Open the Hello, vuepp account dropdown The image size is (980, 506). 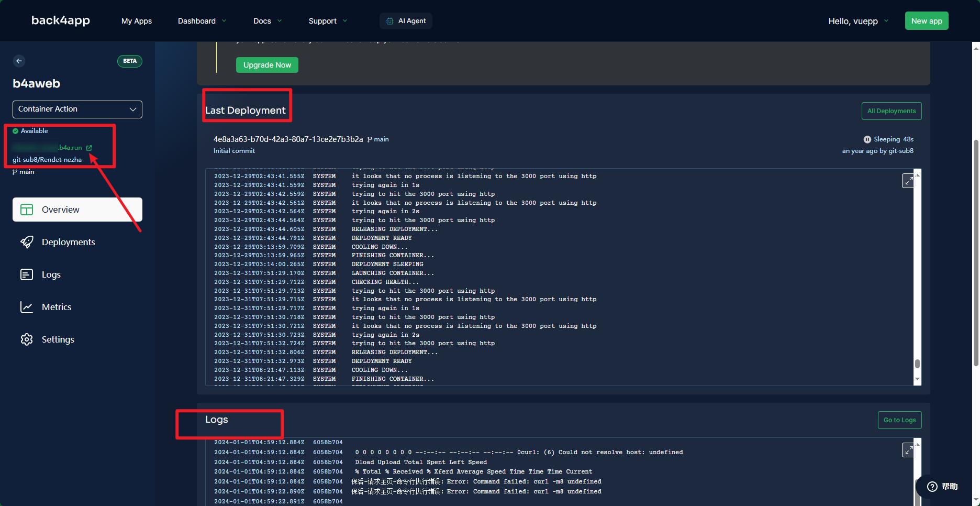(858, 21)
